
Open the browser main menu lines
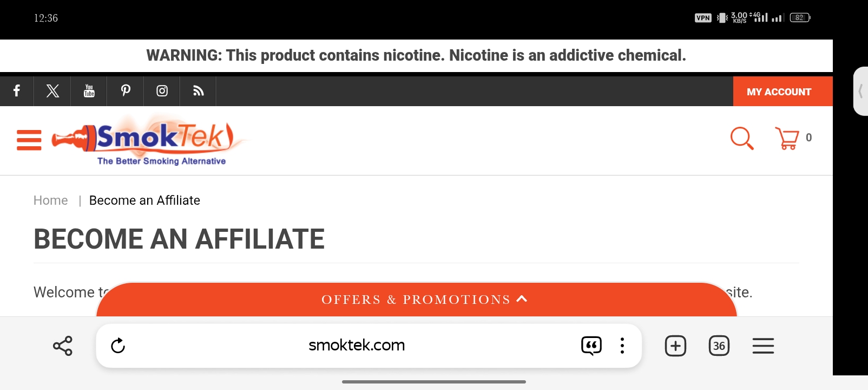(763, 346)
